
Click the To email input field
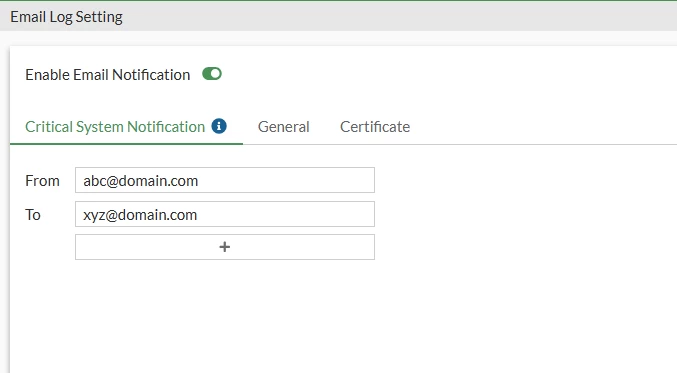pos(225,214)
